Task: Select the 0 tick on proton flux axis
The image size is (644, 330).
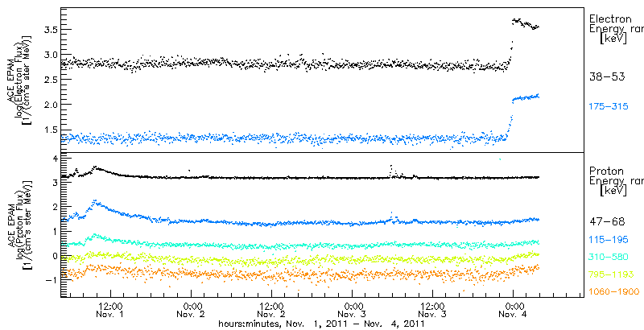Action: point(54,256)
